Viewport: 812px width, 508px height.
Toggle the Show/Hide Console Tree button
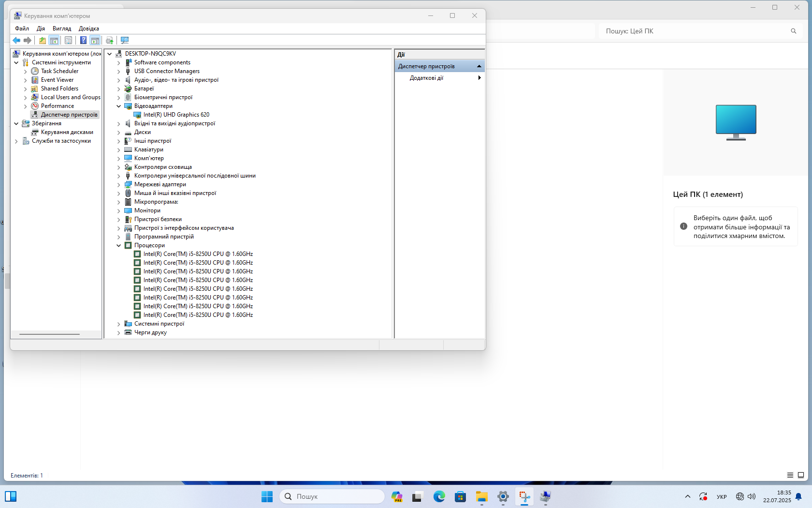tap(54, 40)
